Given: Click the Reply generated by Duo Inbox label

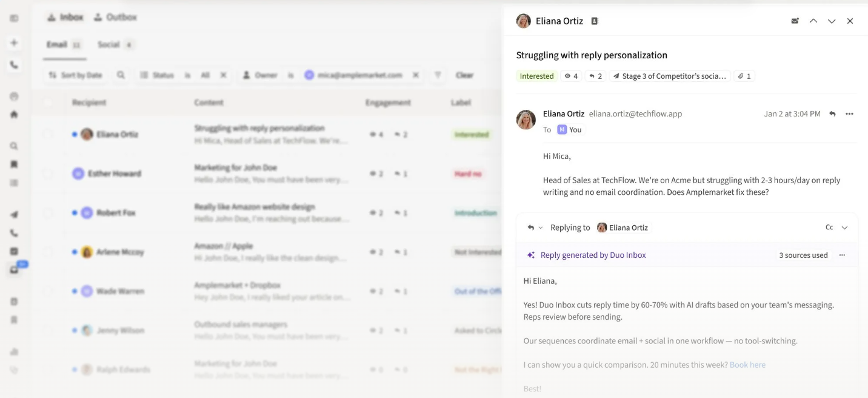Looking at the screenshot, I should click(593, 255).
